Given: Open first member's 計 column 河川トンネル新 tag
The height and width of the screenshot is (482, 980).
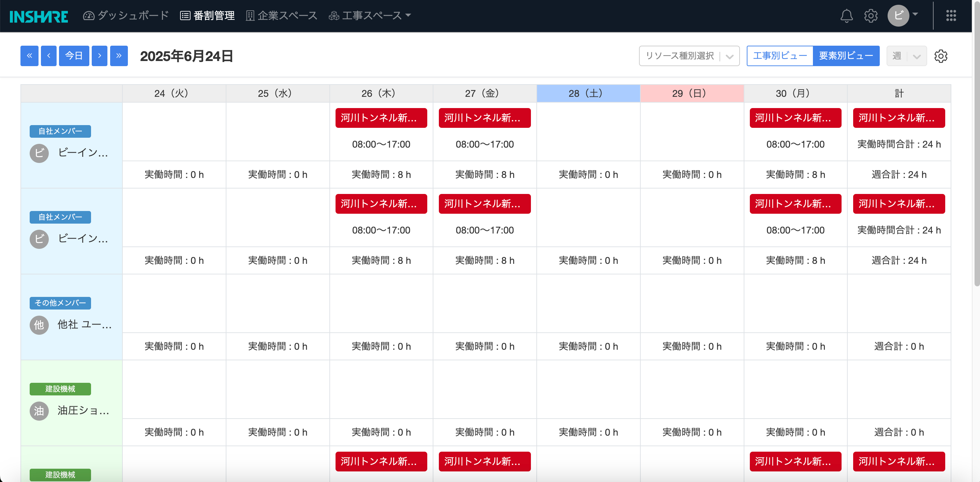Looking at the screenshot, I should pyautogui.click(x=899, y=118).
